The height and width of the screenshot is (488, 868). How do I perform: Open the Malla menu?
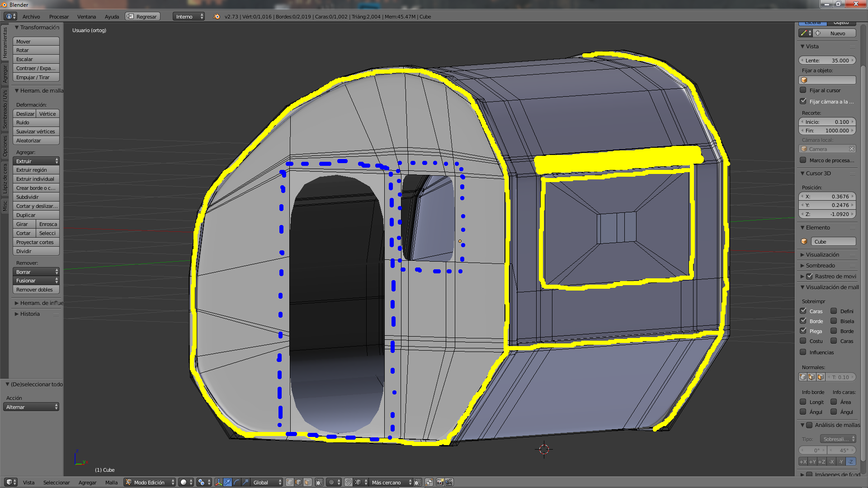click(x=111, y=482)
